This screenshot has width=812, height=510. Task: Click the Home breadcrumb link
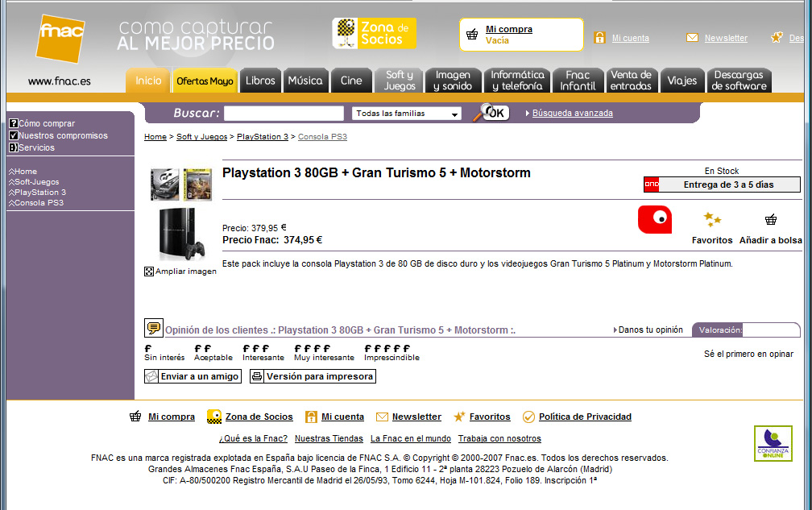(155, 137)
